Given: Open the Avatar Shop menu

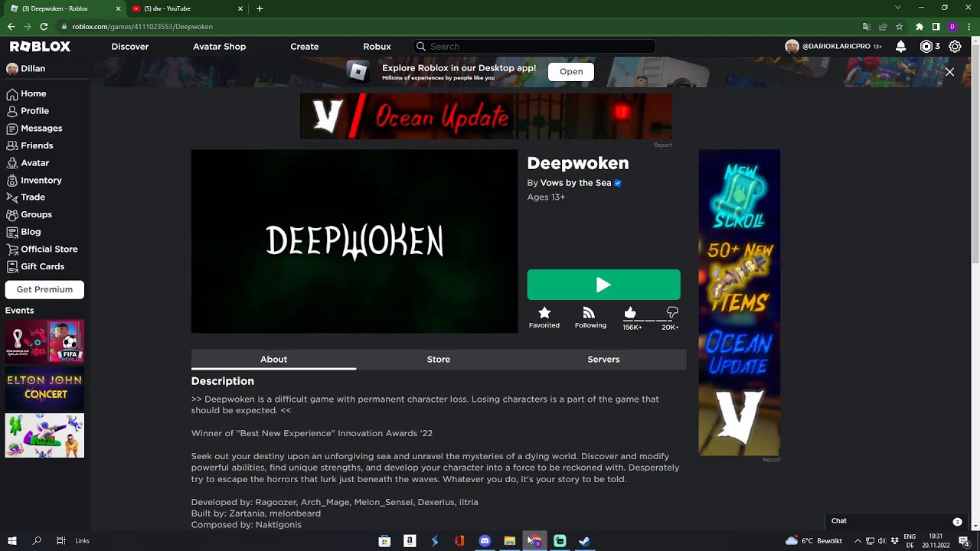Looking at the screenshot, I should click(219, 47).
